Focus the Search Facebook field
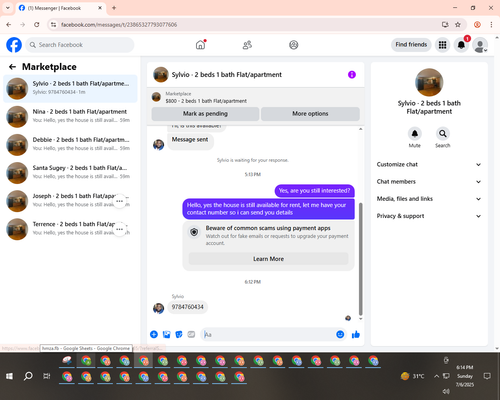Image resolution: width=500 pixels, height=400 pixels. click(x=80, y=45)
